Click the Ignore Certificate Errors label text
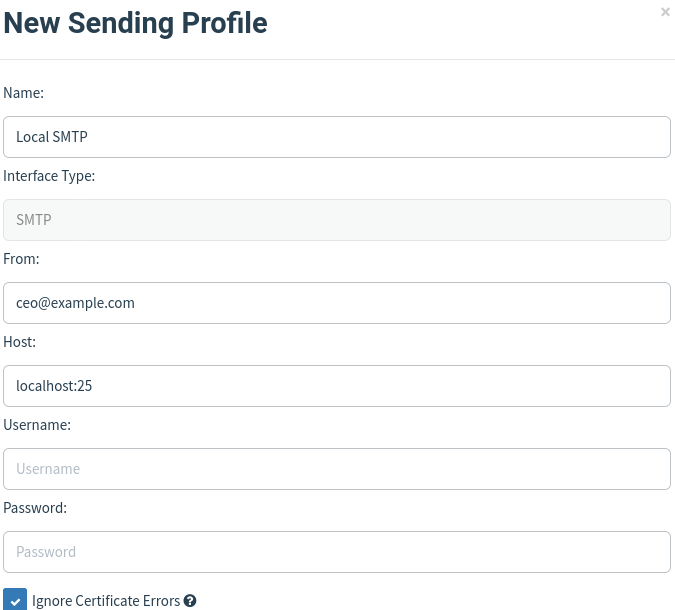Screen dimensions: 675x610 (106, 601)
